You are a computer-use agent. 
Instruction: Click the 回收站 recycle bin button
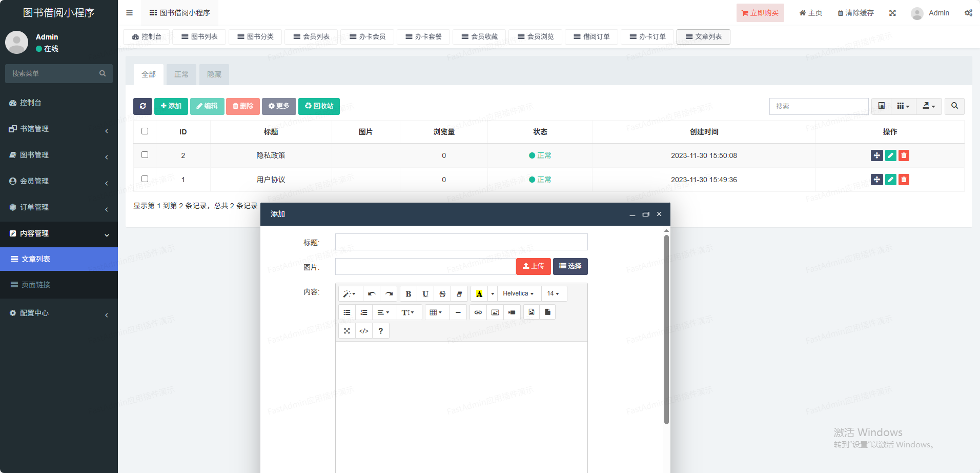(319, 106)
